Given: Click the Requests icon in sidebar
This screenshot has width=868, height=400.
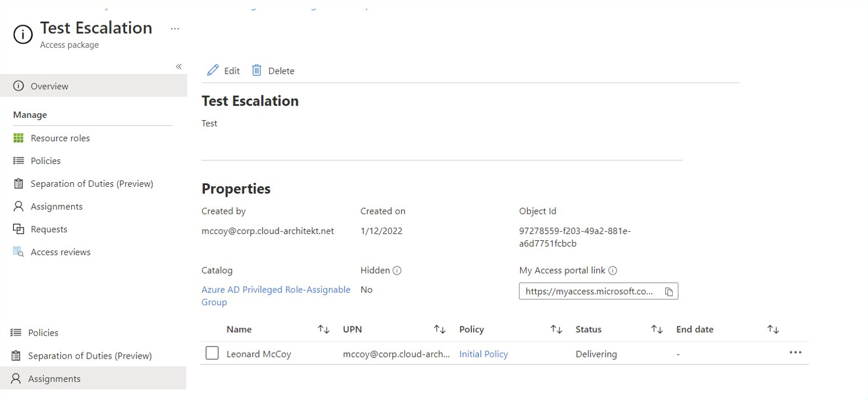Looking at the screenshot, I should (18, 229).
